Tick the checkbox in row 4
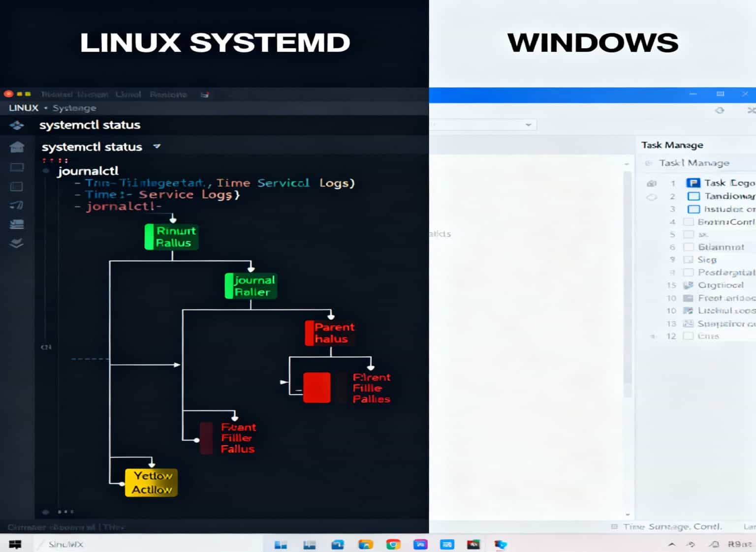Viewport: 756px width, 552px height. point(689,222)
